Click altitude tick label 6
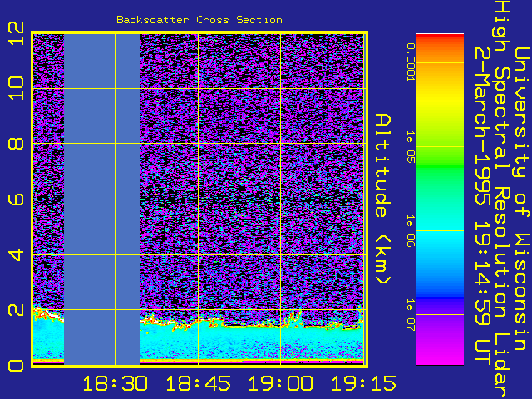 17,199
